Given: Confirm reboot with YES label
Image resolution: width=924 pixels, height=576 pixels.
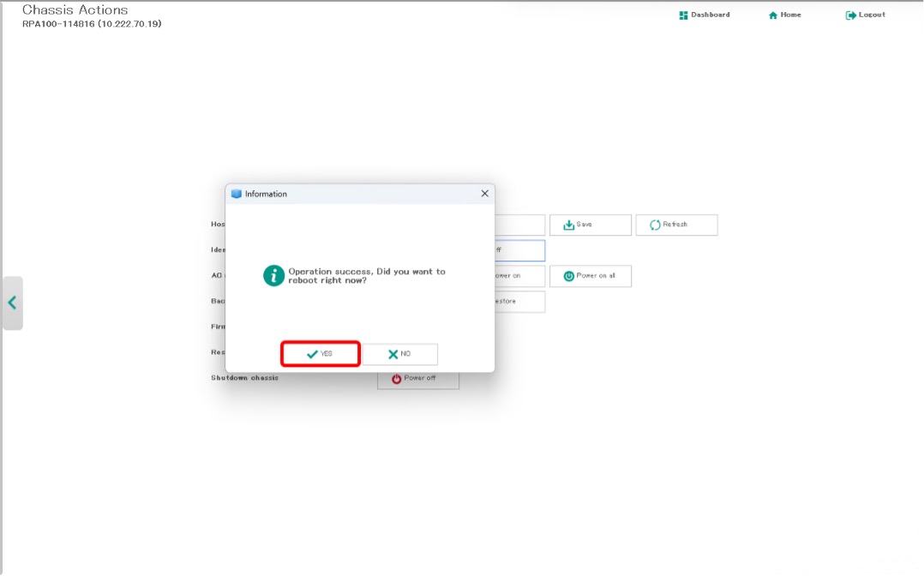Looking at the screenshot, I should coord(327,354).
